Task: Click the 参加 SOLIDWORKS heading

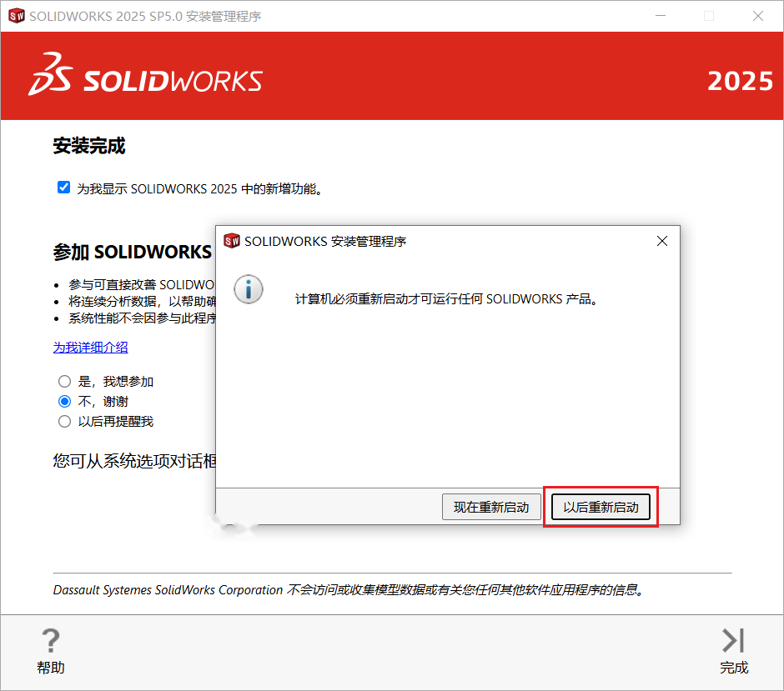Action: pos(133,252)
